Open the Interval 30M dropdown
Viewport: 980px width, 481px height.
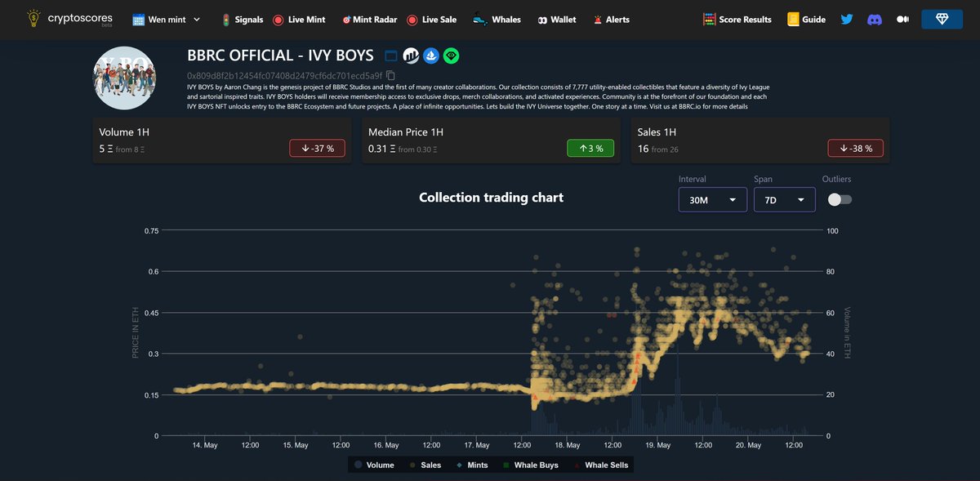click(713, 199)
